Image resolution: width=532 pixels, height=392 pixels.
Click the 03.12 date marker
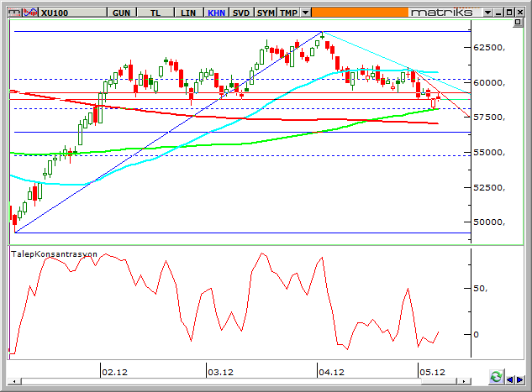click(220, 372)
